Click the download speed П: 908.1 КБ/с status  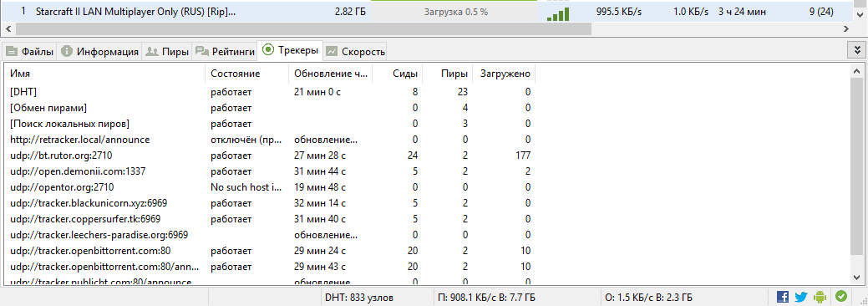tap(486, 298)
